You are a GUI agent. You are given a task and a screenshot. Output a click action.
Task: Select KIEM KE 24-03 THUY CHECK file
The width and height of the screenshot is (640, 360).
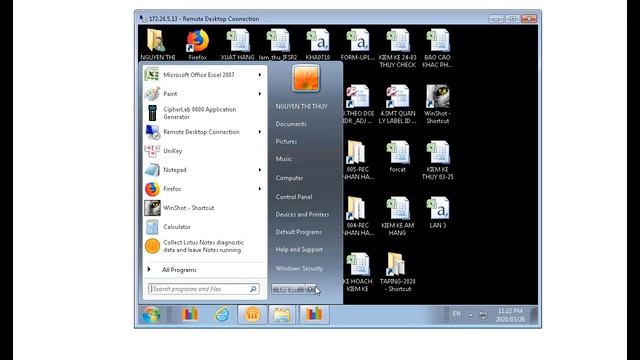(397, 48)
